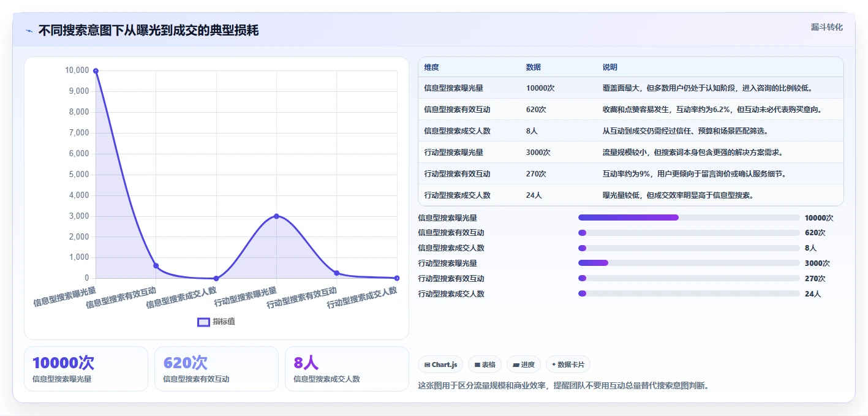Click the 3000次 table cell
The width and height of the screenshot is (868, 416).
(538, 153)
